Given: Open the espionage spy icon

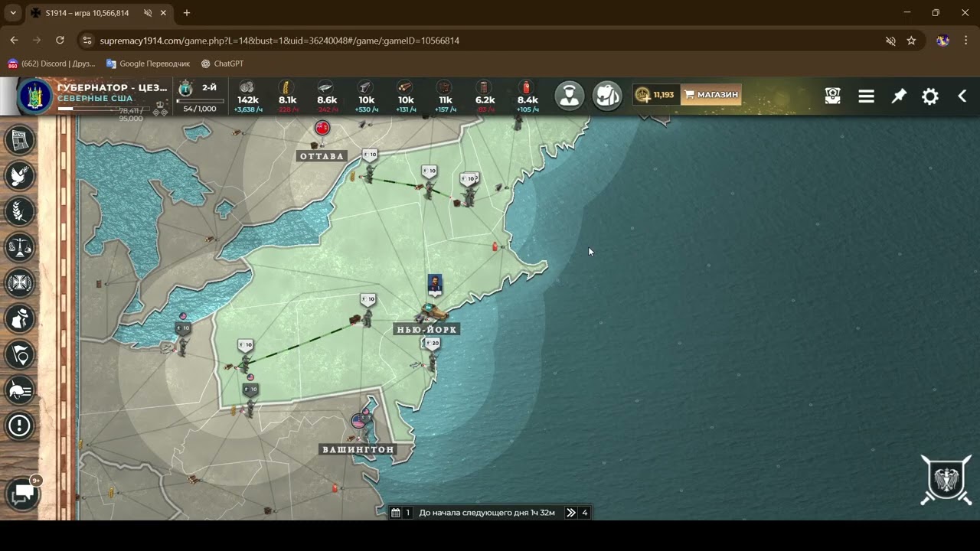Looking at the screenshot, I should pos(20,319).
